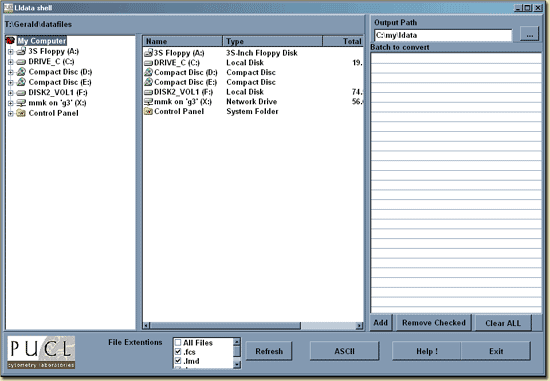Click the Remove Checked button

coord(434,322)
